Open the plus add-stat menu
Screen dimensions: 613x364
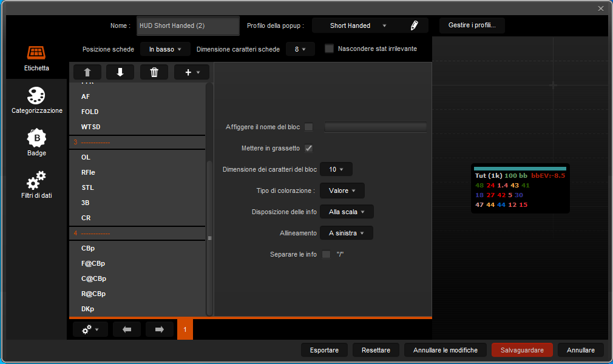[x=192, y=72]
